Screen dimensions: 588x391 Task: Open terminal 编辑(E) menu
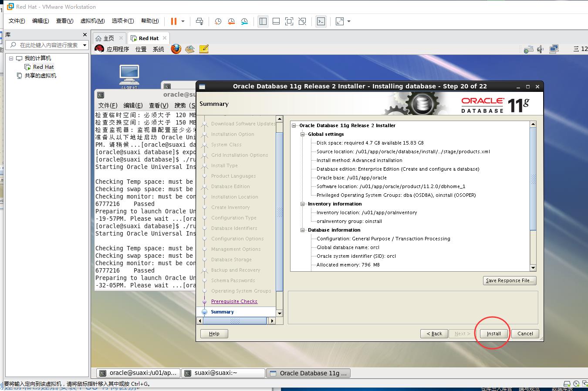133,105
